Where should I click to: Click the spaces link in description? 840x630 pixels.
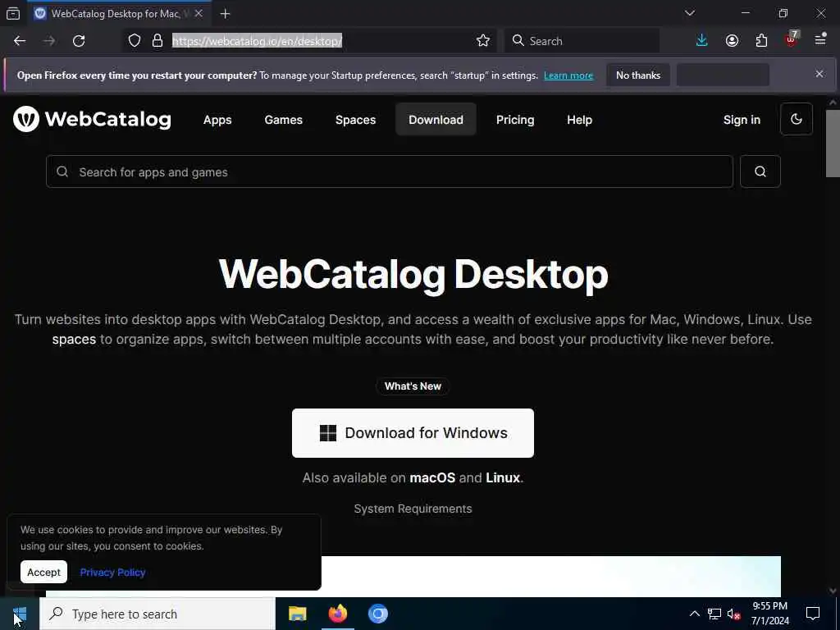74,340
